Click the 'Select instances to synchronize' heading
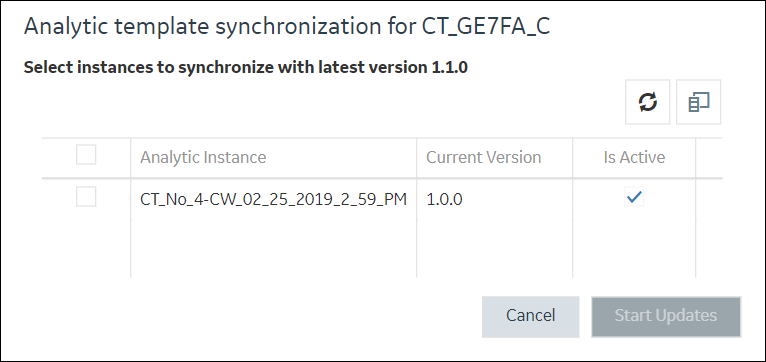 coord(246,67)
